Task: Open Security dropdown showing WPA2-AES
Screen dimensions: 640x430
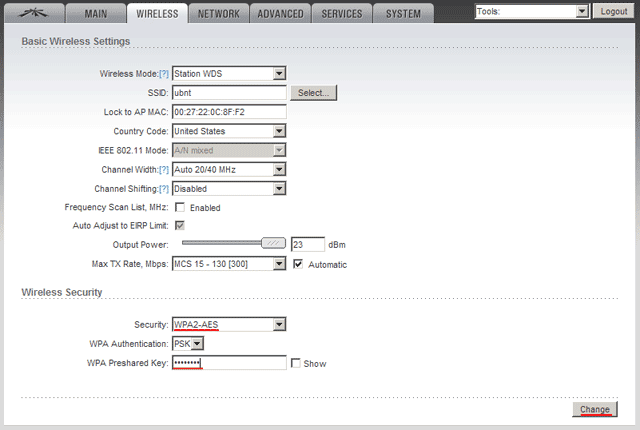Action: point(229,324)
